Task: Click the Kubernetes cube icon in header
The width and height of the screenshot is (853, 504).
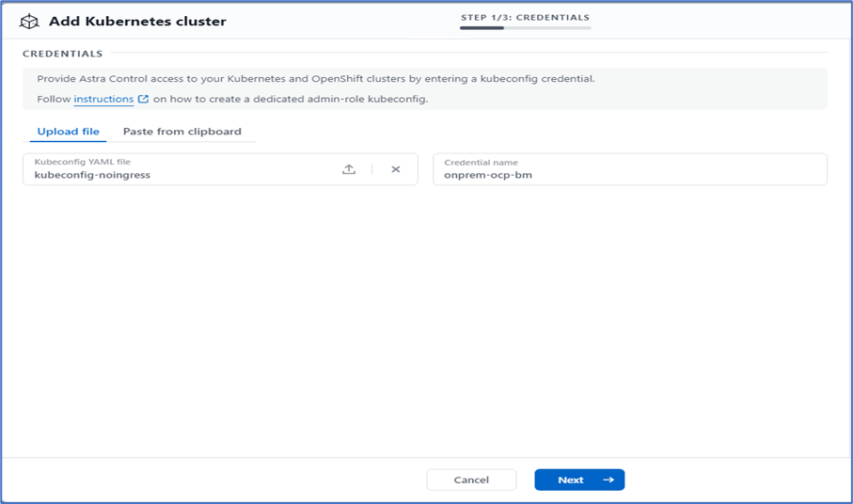Action: pos(28,21)
